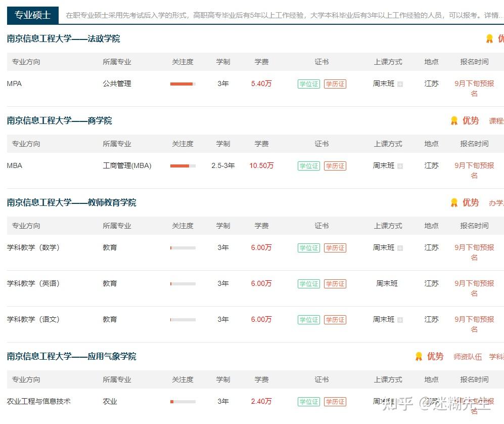The width and height of the screenshot is (504, 424).
Task: Expand the plus icon next to MPA 周末班
Action: pyautogui.click(x=400, y=84)
